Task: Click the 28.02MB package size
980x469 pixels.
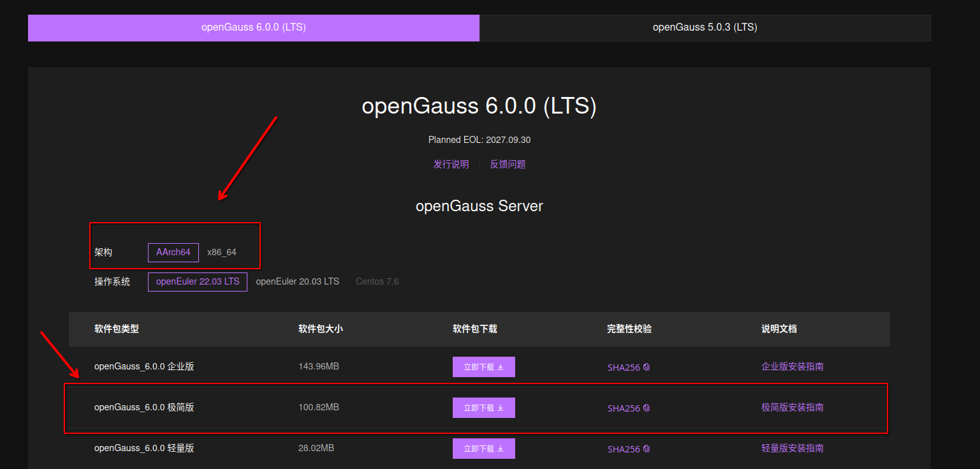Action: click(316, 449)
